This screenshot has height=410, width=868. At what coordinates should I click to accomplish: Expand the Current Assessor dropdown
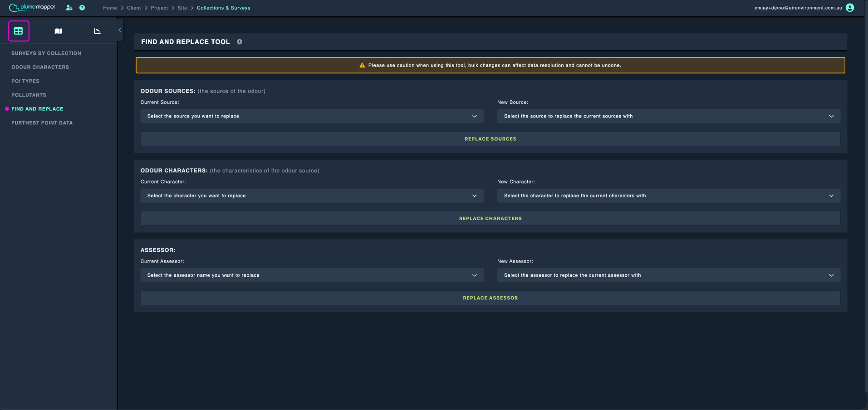pyautogui.click(x=312, y=275)
